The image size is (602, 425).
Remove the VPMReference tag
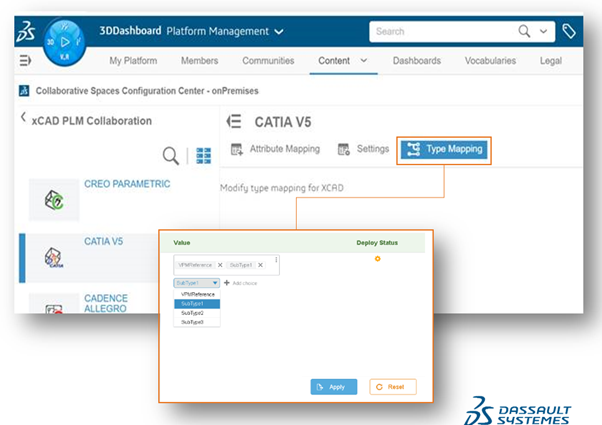click(221, 265)
